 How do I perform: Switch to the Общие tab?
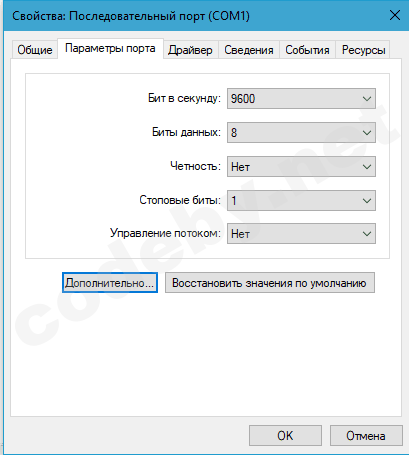pyautogui.click(x=35, y=50)
